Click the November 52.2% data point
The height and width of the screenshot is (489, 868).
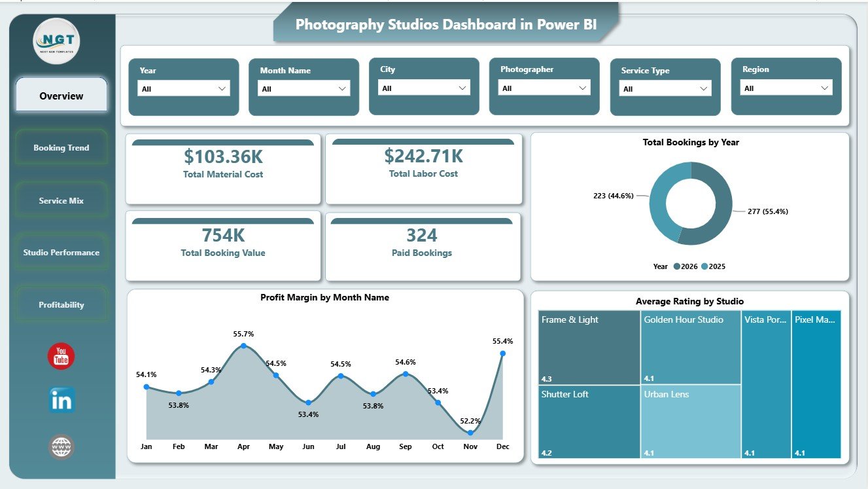(x=470, y=432)
